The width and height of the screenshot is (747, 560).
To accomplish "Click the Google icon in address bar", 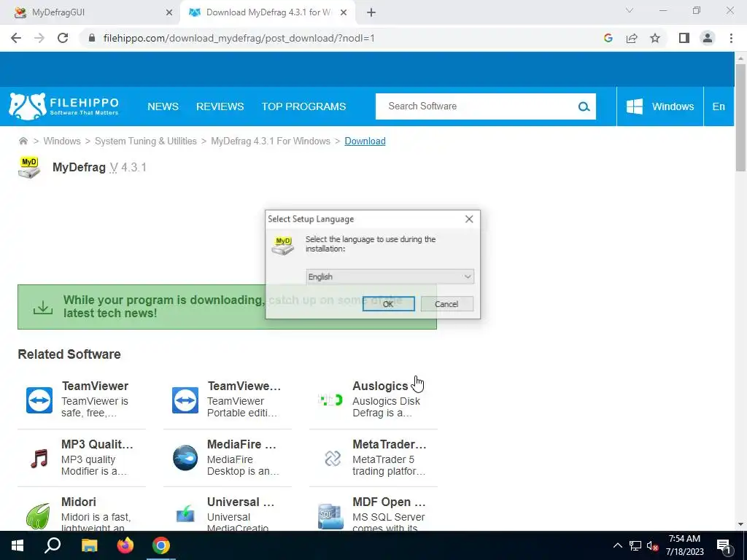I will 608,38.
